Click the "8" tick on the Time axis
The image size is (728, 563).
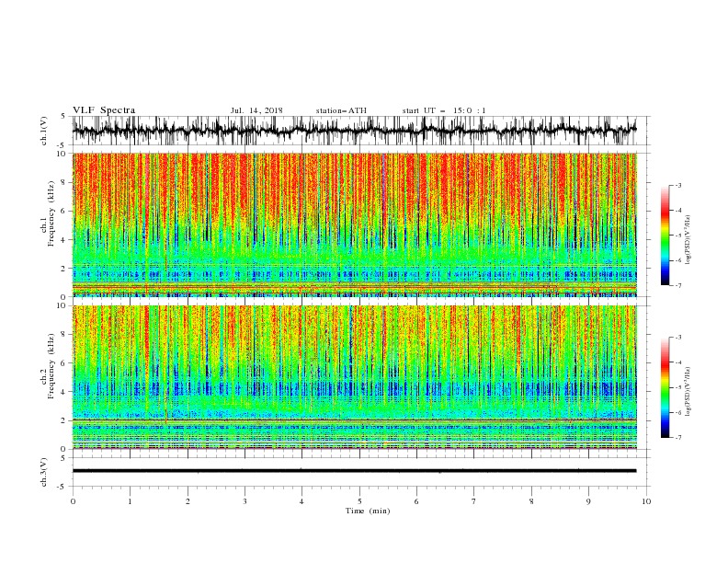(531, 501)
